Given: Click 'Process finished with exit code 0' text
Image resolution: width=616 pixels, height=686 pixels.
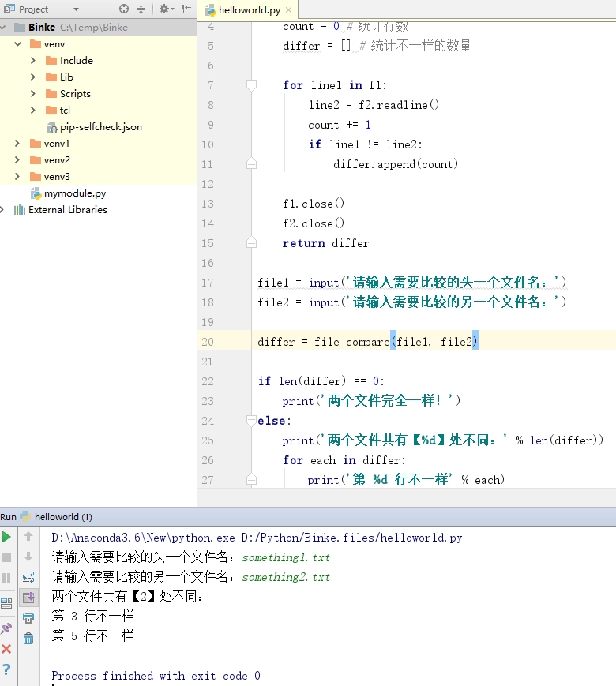Looking at the screenshot, I should [x=156, y=676].
